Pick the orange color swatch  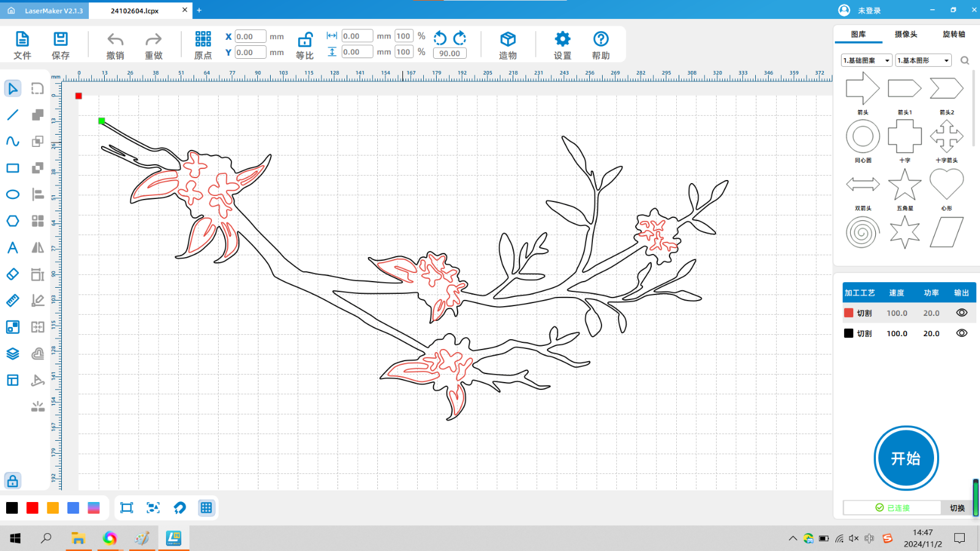pos(53,508)
